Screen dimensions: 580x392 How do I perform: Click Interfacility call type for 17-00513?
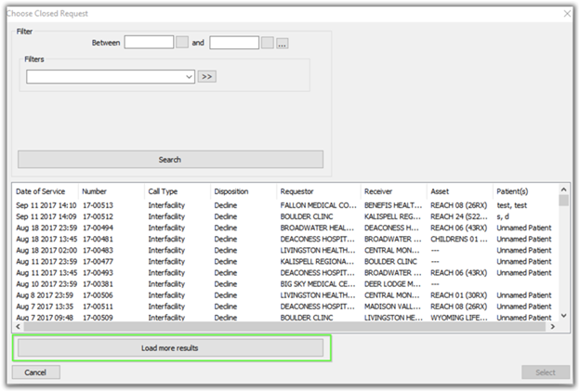(166, 205)
